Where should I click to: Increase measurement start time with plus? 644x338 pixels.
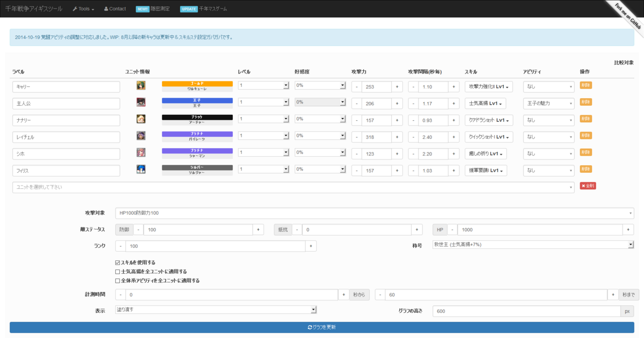343,295
